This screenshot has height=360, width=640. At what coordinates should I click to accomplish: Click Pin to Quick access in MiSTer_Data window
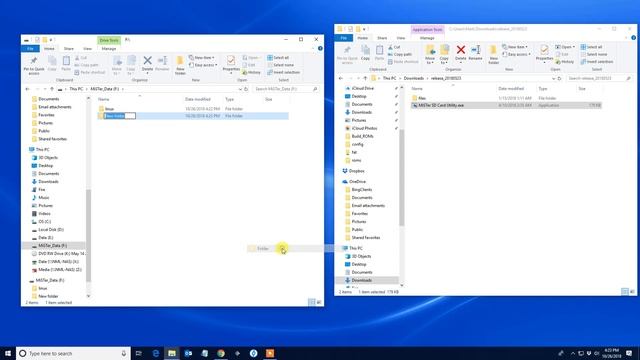pyautogui.click(x=34, y=65)
